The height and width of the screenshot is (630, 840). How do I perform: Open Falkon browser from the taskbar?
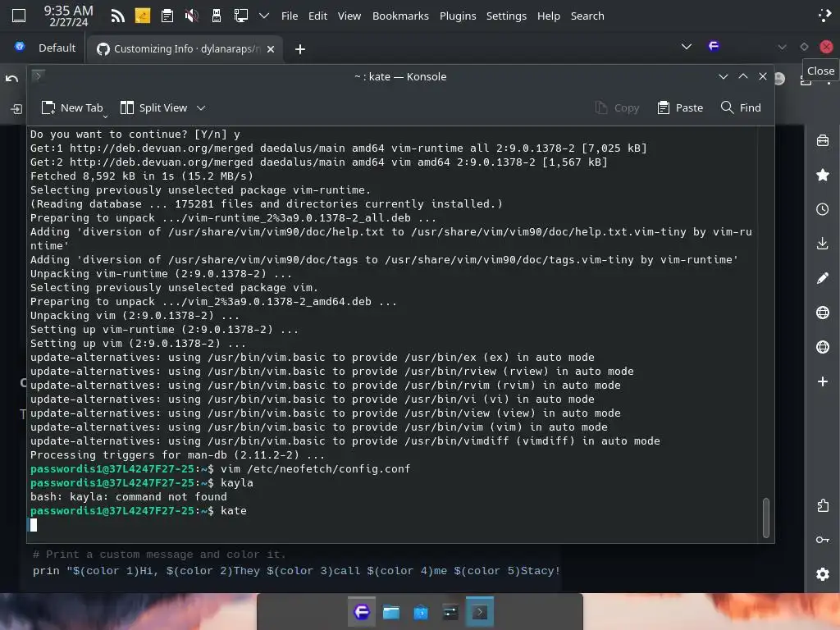pos(362,612)
